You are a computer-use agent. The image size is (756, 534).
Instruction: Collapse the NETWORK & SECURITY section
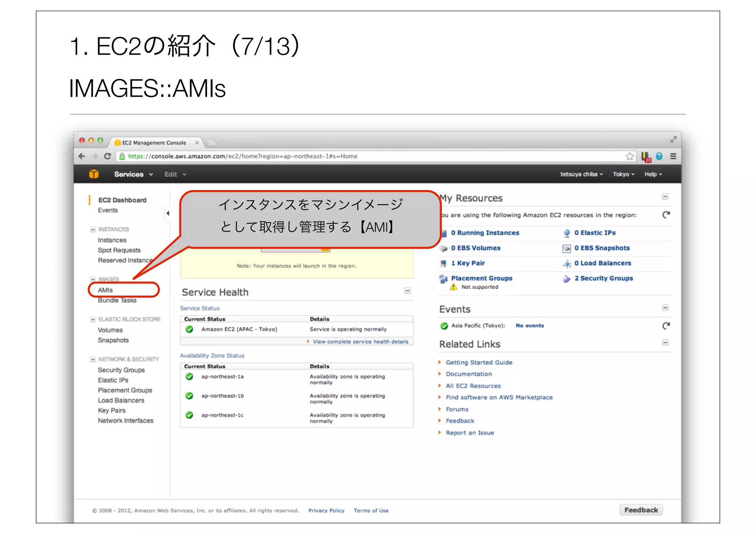point(93,359)
